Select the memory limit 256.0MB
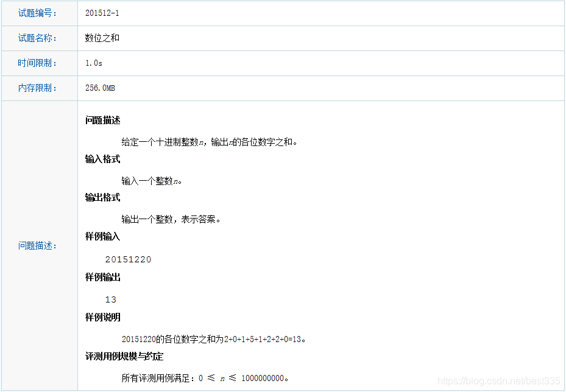Image resolution: width=566 pixels, height=392 pixels. (101, 88)
